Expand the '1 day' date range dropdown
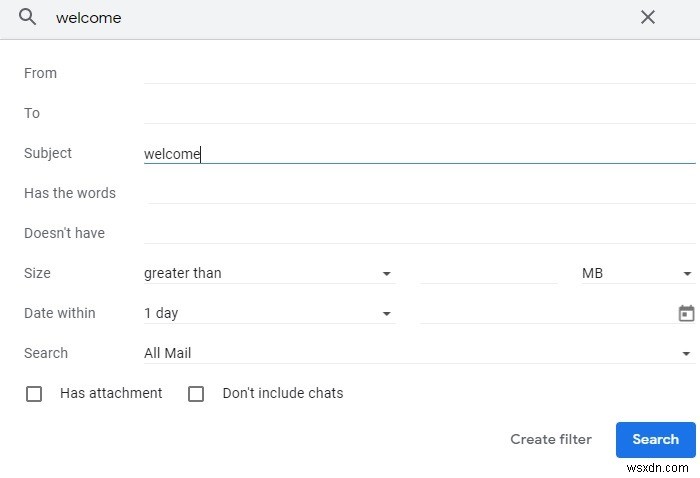The image size is (700, 478). tap(269, 313)
